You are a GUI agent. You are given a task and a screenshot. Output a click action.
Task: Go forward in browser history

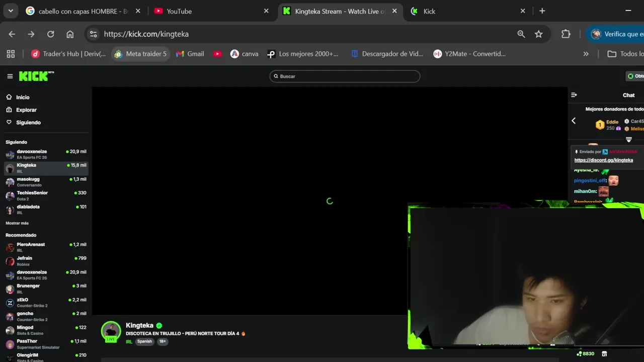tap(31, 34)
